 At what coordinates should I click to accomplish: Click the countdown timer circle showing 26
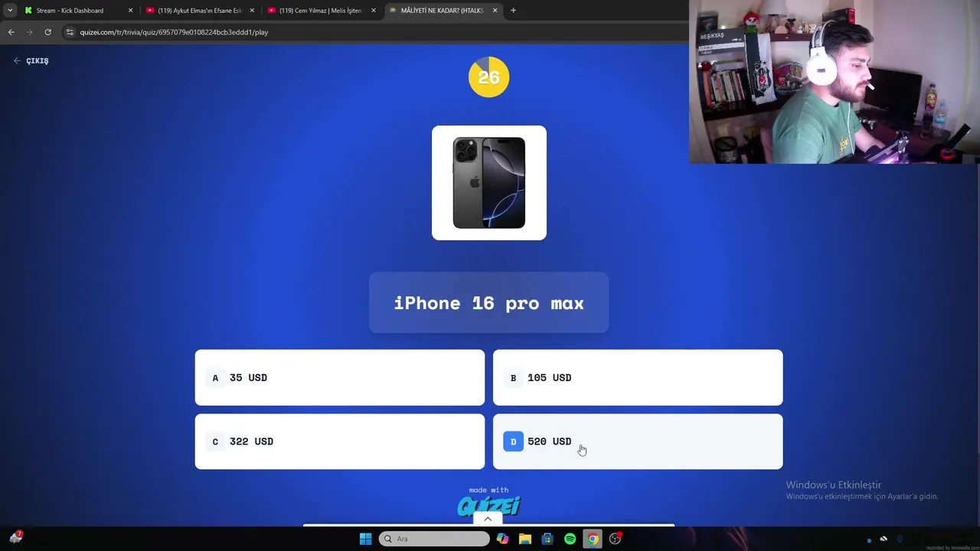[x=488, y=77]
